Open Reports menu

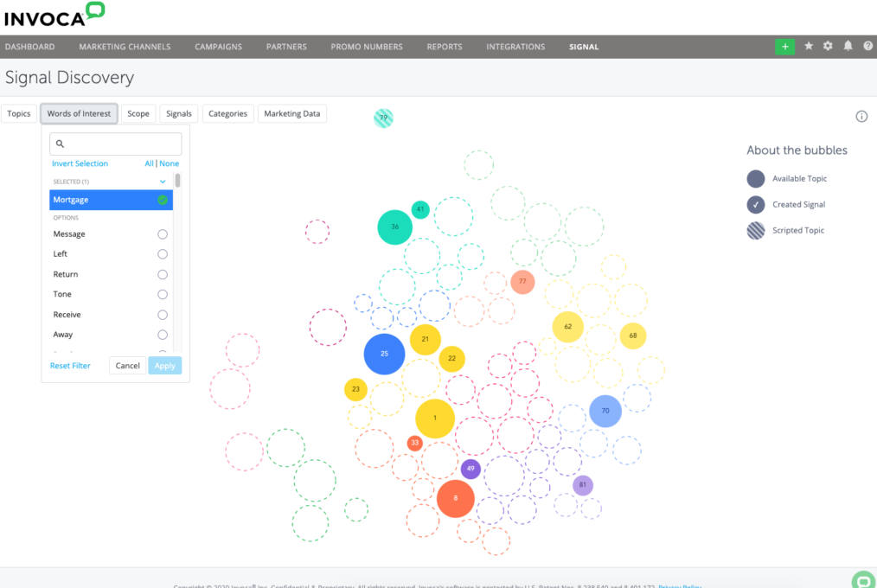(444, 47)
